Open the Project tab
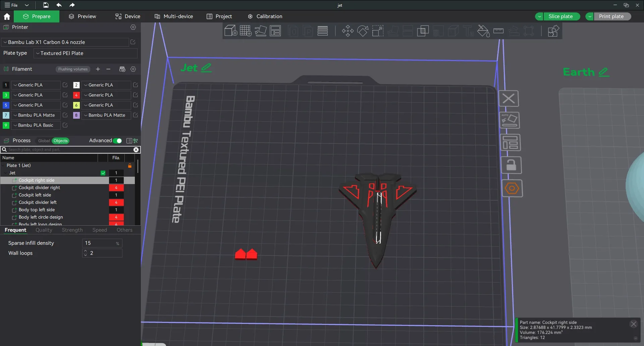This screenshot has width=644, height=346. tap(219, 16)
